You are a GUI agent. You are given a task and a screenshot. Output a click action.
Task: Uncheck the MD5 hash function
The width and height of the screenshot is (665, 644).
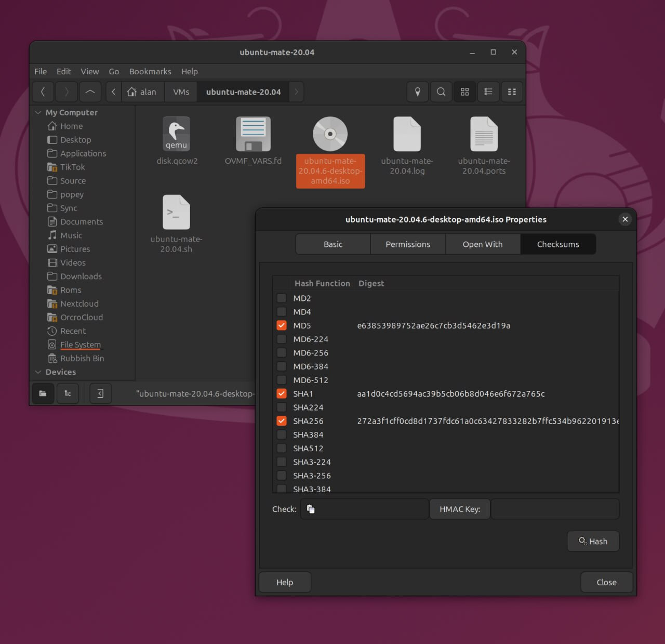(x=282, y=325)
